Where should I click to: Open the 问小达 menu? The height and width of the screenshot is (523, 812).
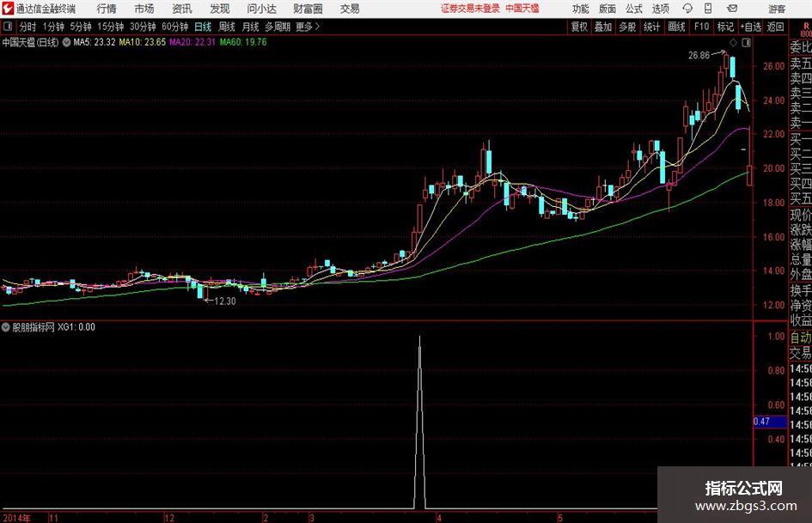coord(261,9)
